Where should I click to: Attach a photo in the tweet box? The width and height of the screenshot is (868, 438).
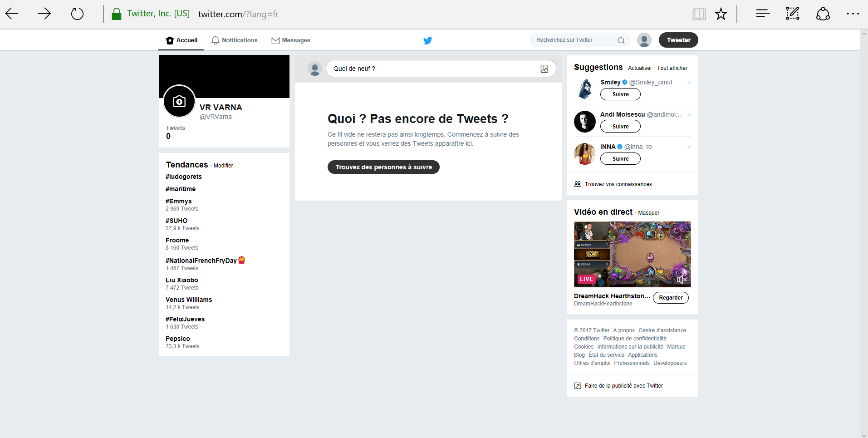coord(544,69)
